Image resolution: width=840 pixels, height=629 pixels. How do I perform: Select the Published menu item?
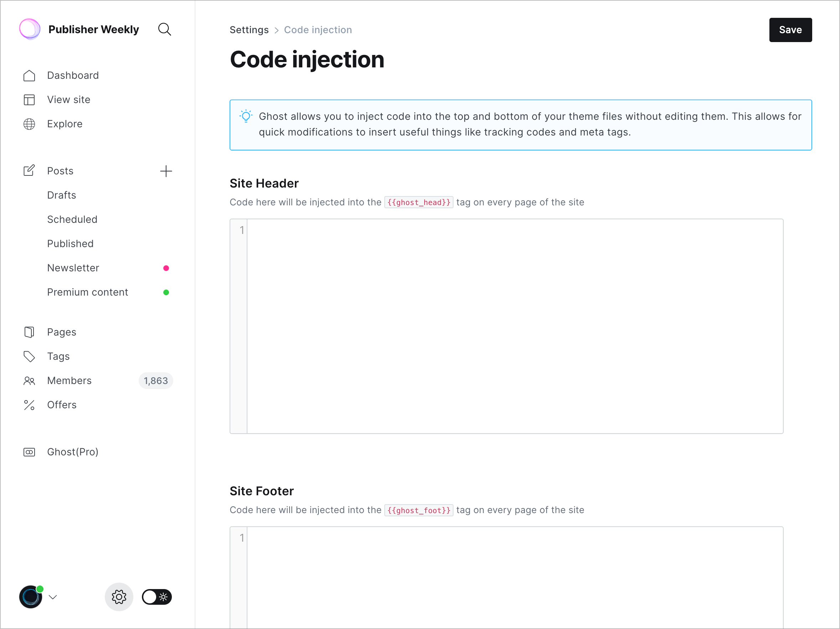point(70,243)
